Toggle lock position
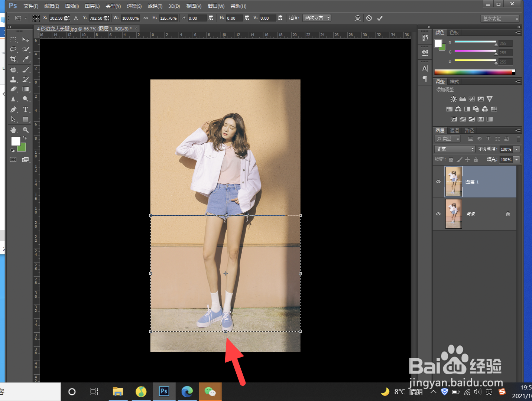This screenshot has width=532, height=401. click(468, 160)
